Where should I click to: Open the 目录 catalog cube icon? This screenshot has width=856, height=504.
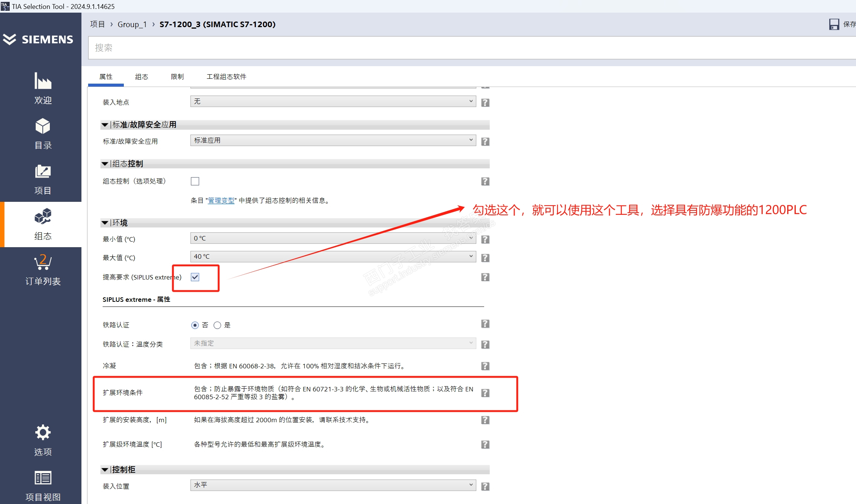click(x=43, y=126)
